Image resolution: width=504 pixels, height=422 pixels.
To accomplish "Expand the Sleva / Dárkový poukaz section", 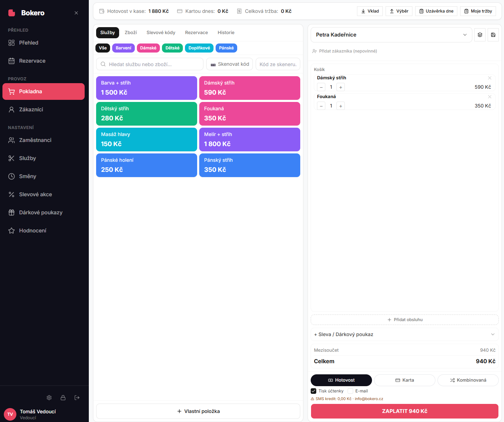I will coord(405,334).
